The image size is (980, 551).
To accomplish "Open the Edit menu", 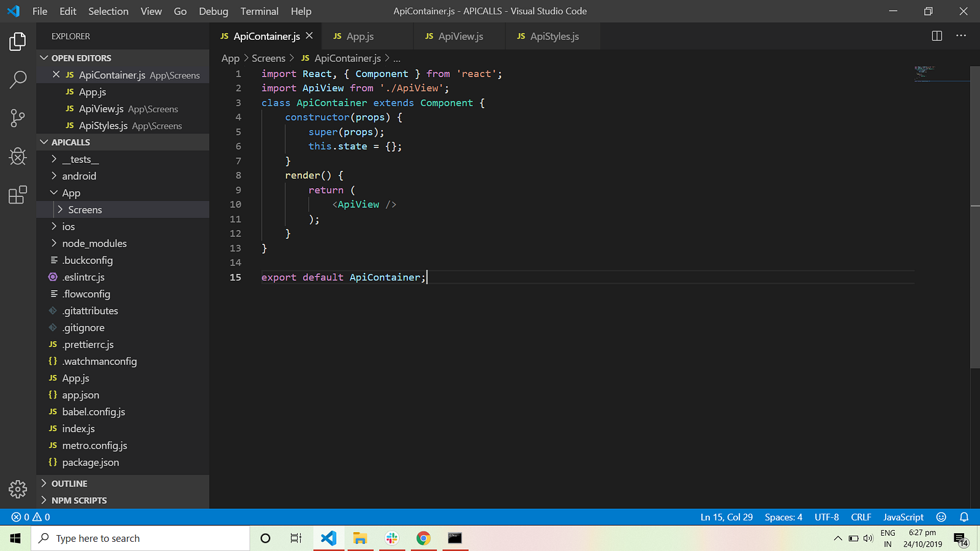I will (x=68, y=11).
